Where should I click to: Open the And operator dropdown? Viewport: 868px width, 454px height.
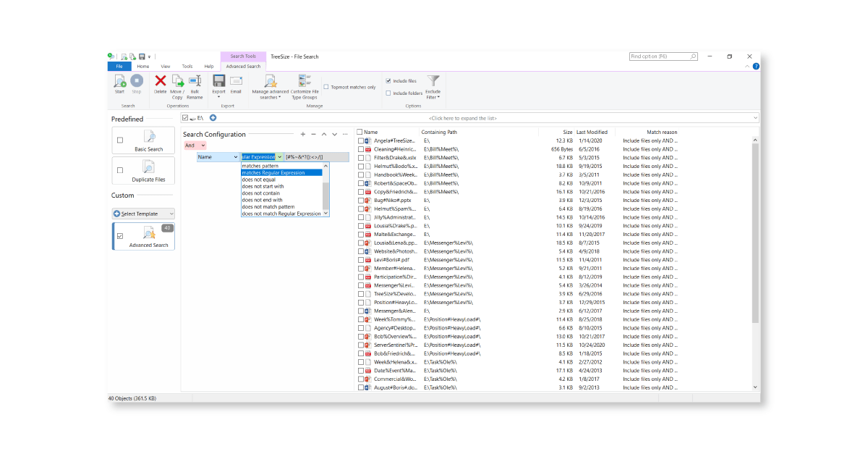pos(195,145)
